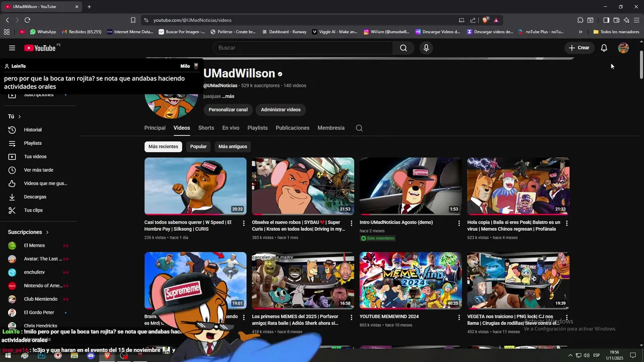644x362 pixels.
Task: Click the search magnifier button
Action: [x=404, y=48]
